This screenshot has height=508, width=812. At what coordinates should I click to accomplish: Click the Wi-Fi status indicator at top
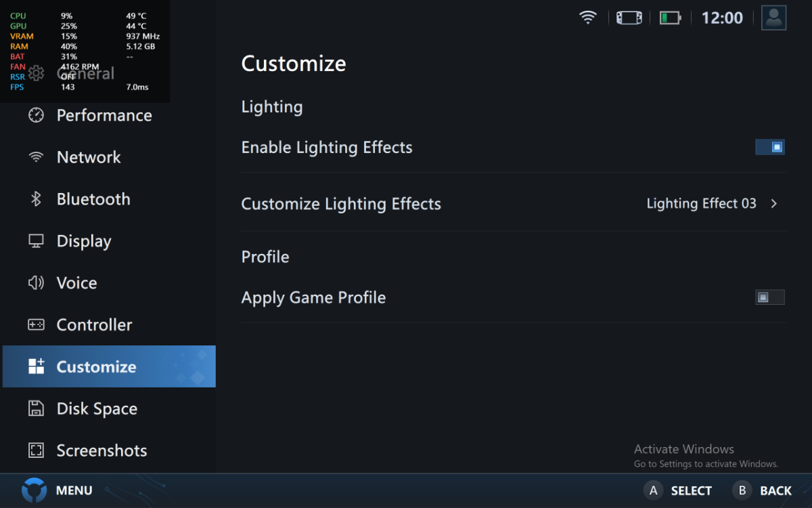click(x=588, y=18)
